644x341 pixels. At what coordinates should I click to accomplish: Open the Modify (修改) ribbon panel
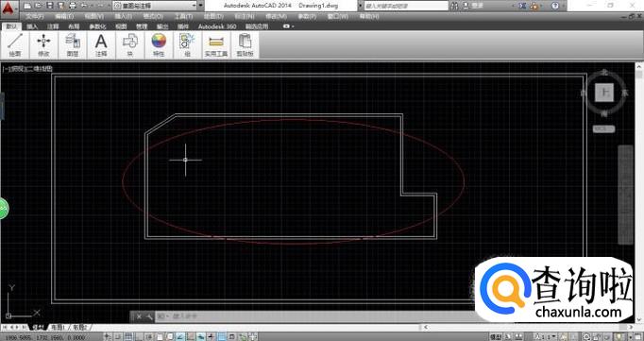pos(44,44)
